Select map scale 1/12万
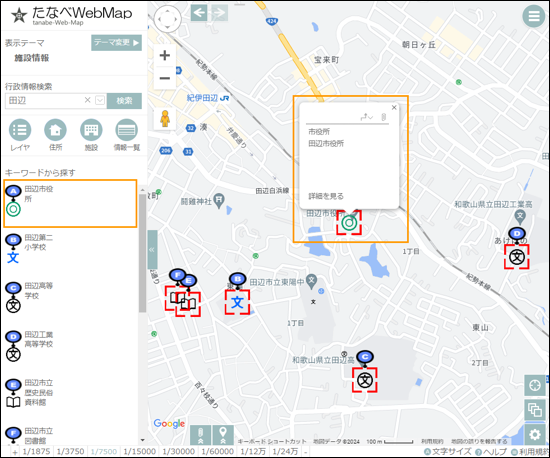This screenshot has width=550, height=458. tap(253, 451)
